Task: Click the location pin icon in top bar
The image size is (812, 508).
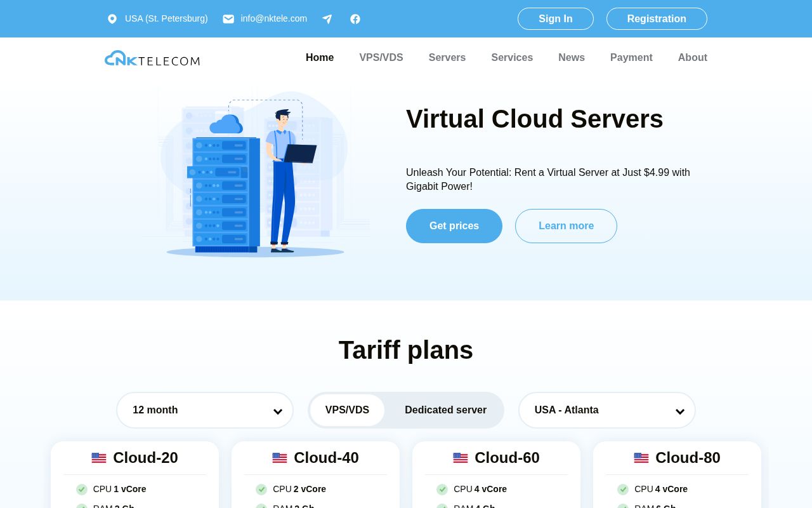Action: (112, 19)
